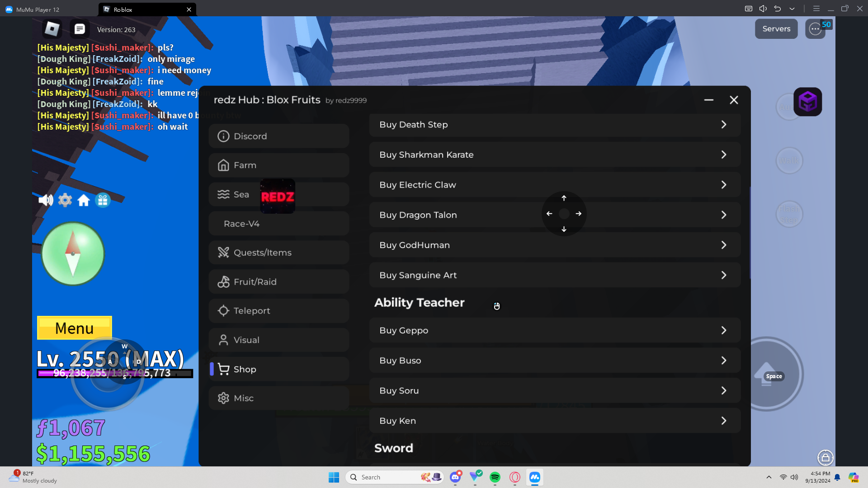This screenshot has width=868, height=488.
Task: Open the Roblox chat icon
Action: (80, 29)
